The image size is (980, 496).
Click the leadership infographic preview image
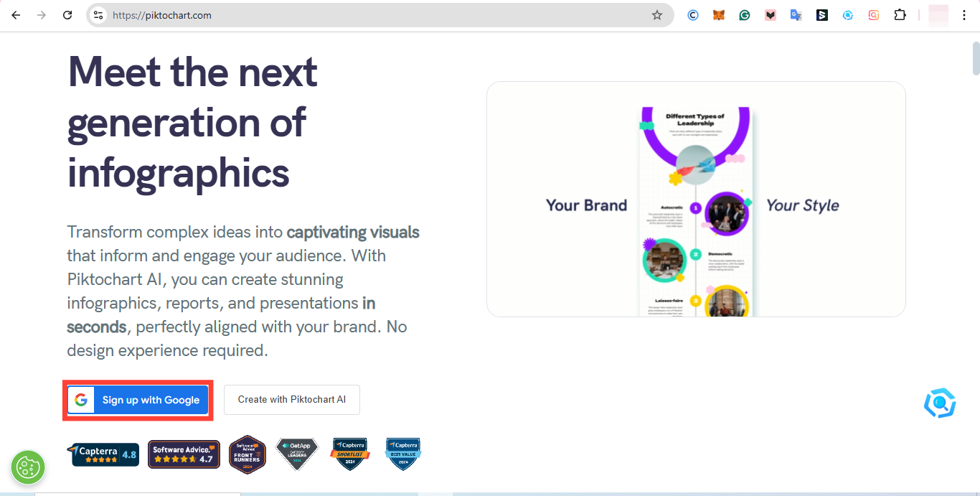point(695,208)
